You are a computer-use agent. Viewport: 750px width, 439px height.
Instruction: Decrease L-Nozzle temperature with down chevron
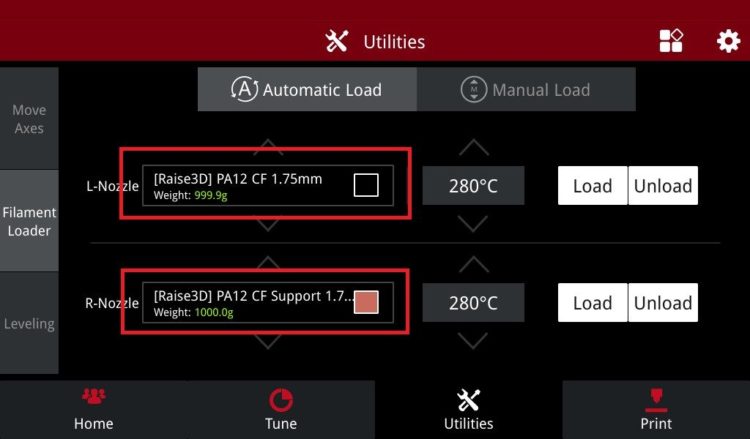(474, 224)
